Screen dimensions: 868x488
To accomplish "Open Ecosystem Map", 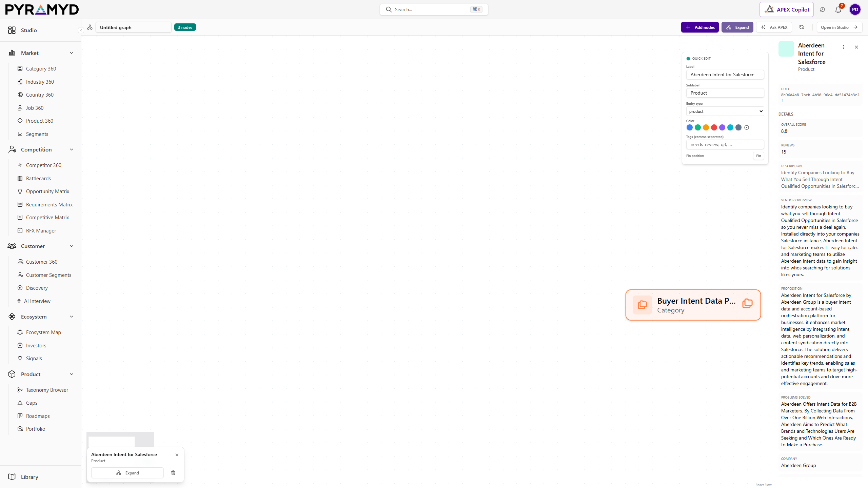I will 43,332.
